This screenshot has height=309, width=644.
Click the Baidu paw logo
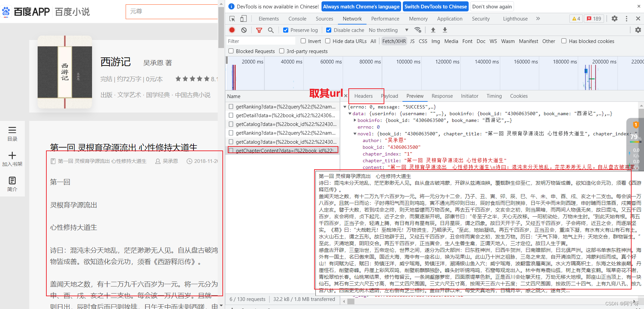point(6,12)
